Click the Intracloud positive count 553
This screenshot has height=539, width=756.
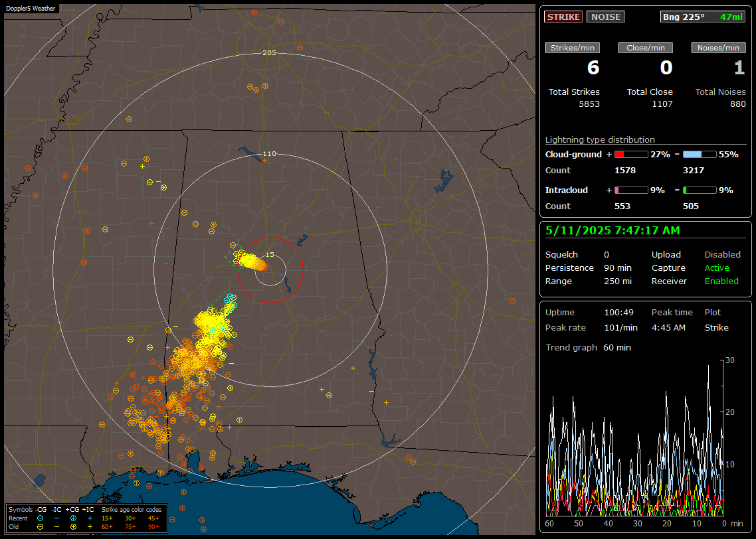tap(622, 206)
